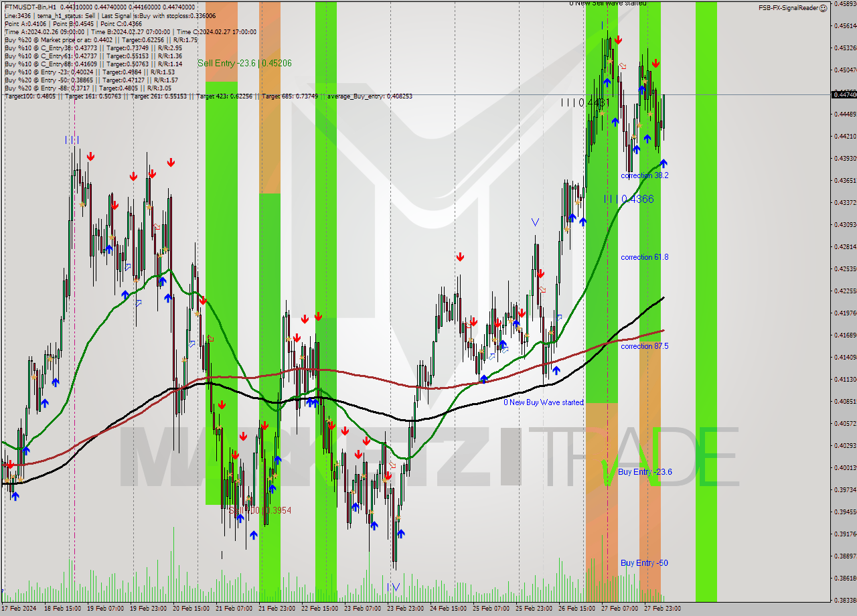Click the 'I I I 0.4451' wave label
Screen dimensions: 857x616
click(x=585, y=102)
